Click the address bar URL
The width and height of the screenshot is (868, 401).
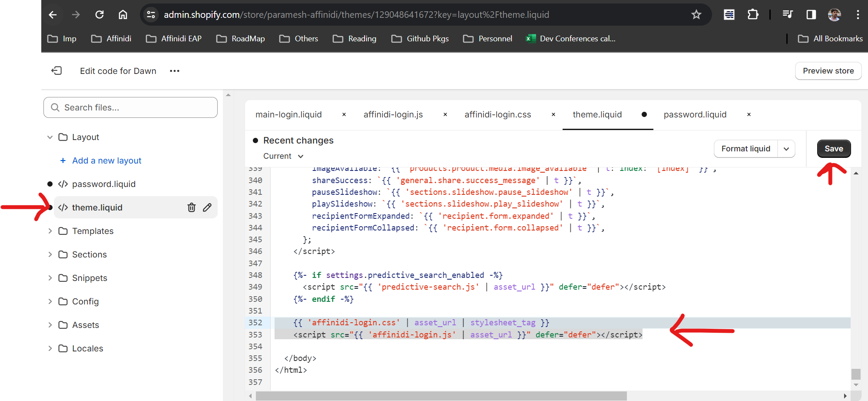356,15
